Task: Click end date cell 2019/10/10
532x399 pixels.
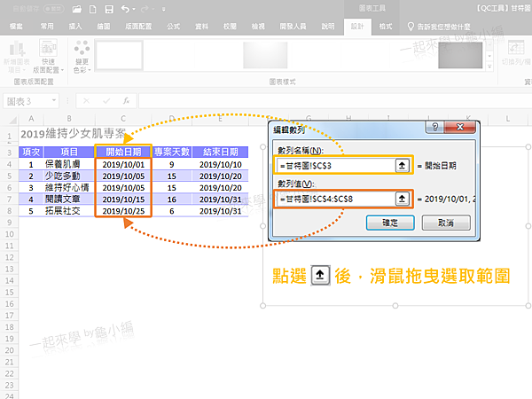Action: coord(221,165)
